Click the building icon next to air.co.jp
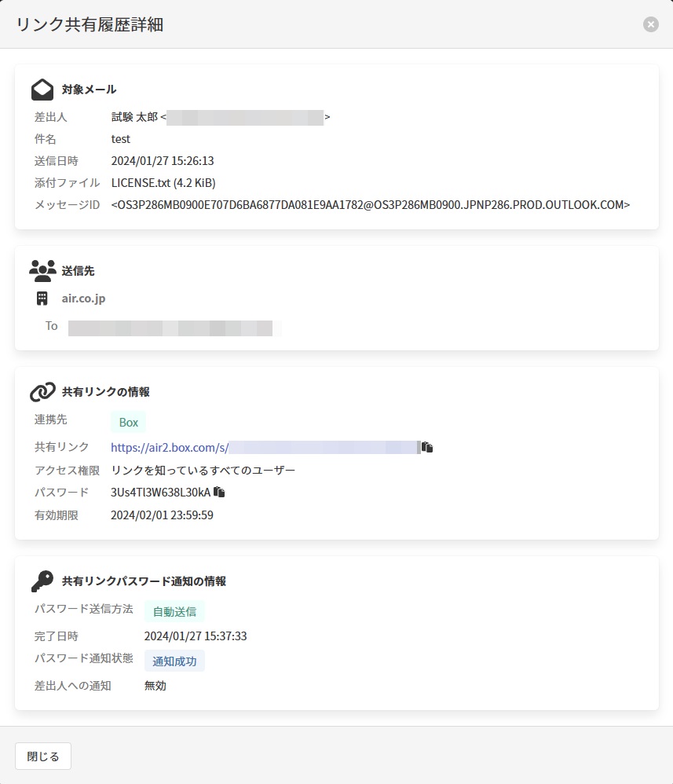 42,299
